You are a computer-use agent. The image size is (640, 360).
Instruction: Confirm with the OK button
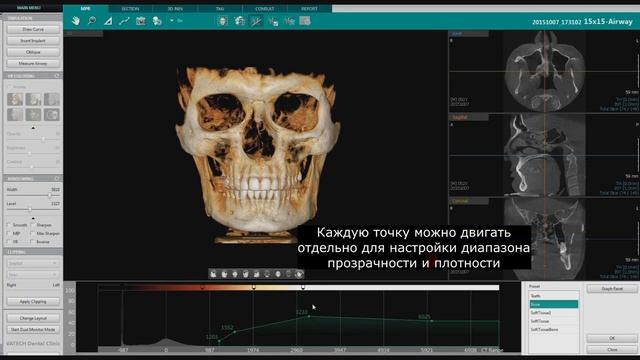(x=612, y=338)
